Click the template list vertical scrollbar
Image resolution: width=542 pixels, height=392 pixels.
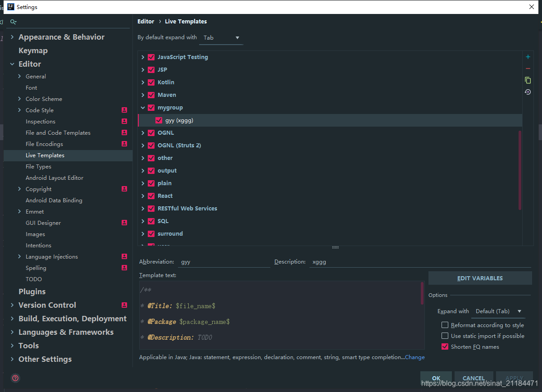(x=520, y=170)
